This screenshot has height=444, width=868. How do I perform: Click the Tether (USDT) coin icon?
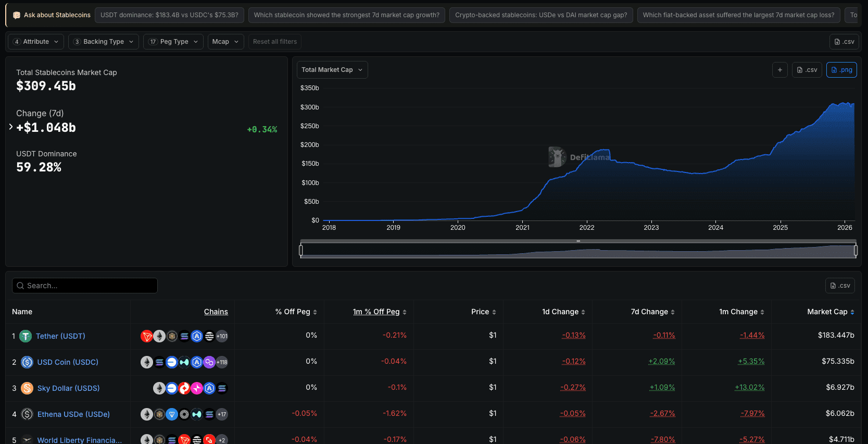pos(26,336)
